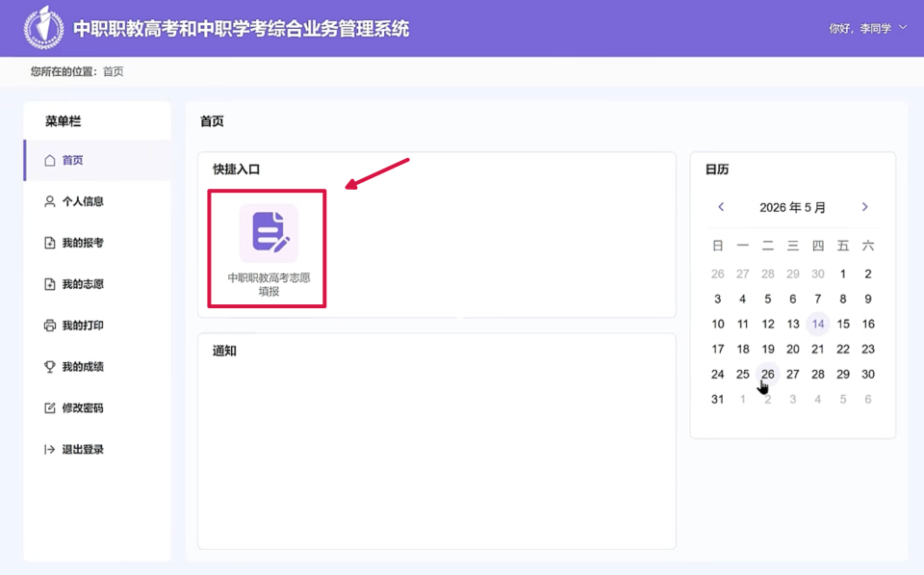Open 个人信息 from the sidebar
The image size is (924, 575).
coord(97,201)
